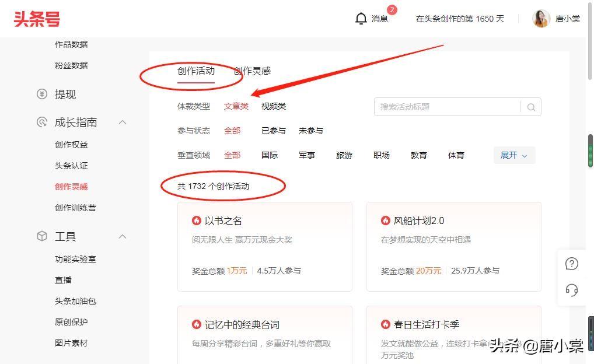Open 创作权益 in sidebar
Image resolution: width=594 pixels, height=364 pixels.
pyautogui.click(x=71, y=145)
